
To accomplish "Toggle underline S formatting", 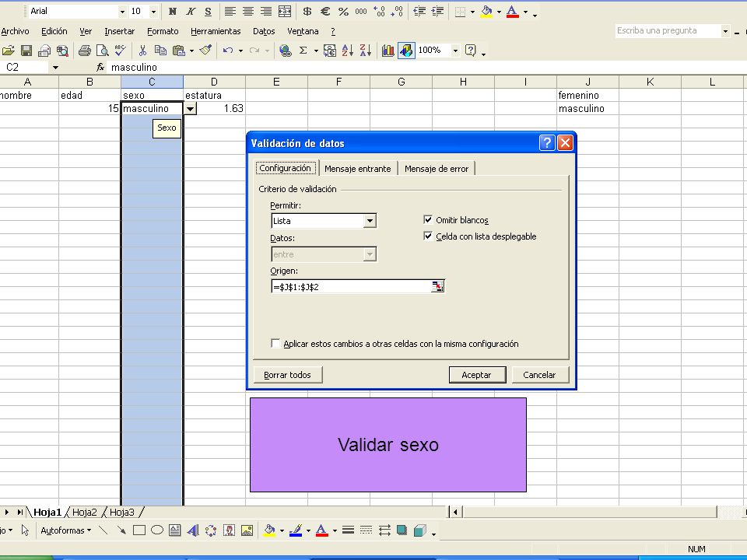I will point(209,12).
